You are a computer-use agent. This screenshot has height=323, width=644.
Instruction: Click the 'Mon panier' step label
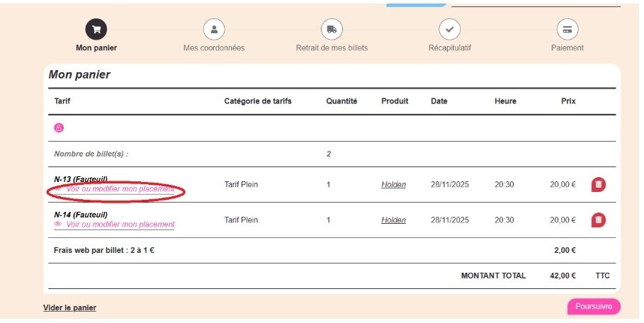point(96,48)
